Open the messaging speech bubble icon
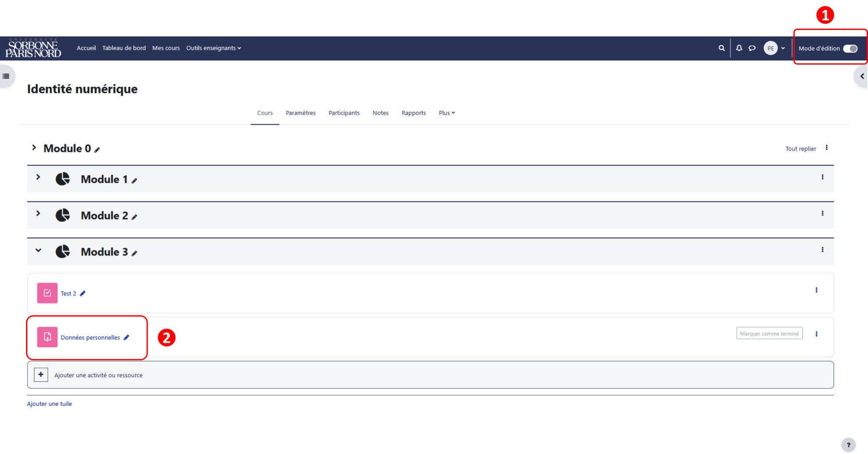This screenshot has height=454, width=868. tap(752, 48)
